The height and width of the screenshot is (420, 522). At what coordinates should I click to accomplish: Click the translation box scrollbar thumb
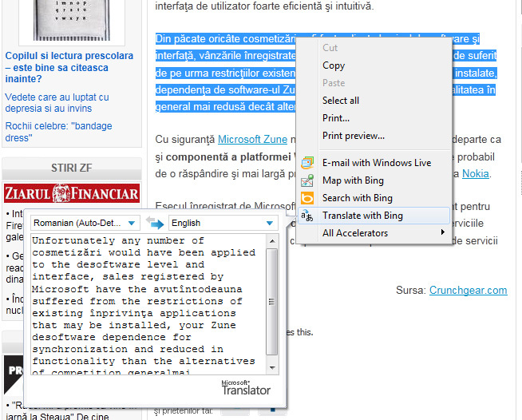click(272, 302)
